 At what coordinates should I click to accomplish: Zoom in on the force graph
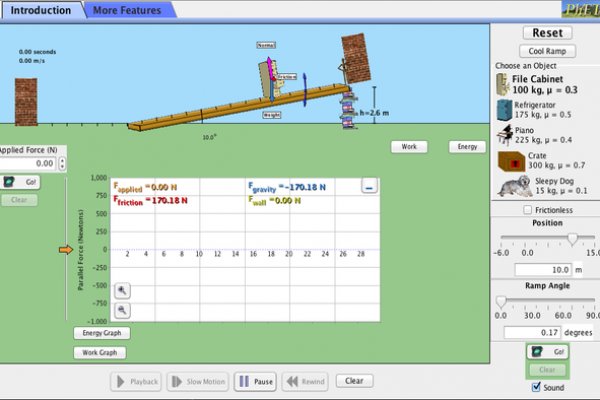tap(122, 289)
